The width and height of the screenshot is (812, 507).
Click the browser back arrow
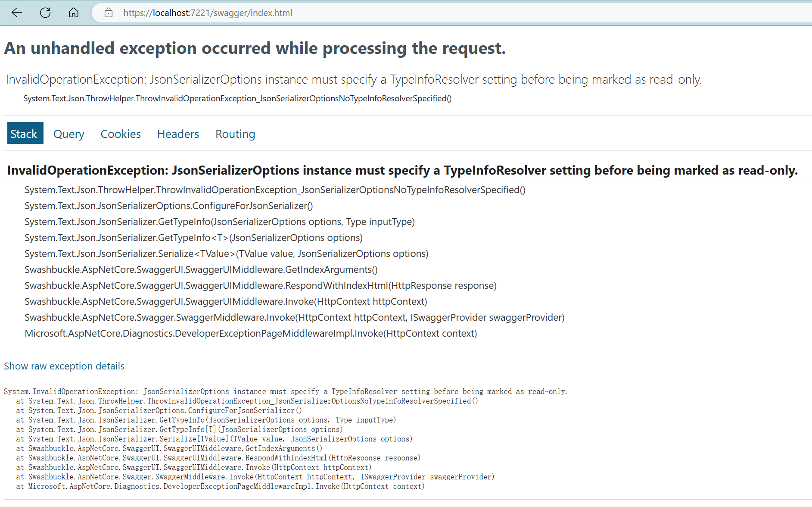pyautogui.click(x=16, y=13)
